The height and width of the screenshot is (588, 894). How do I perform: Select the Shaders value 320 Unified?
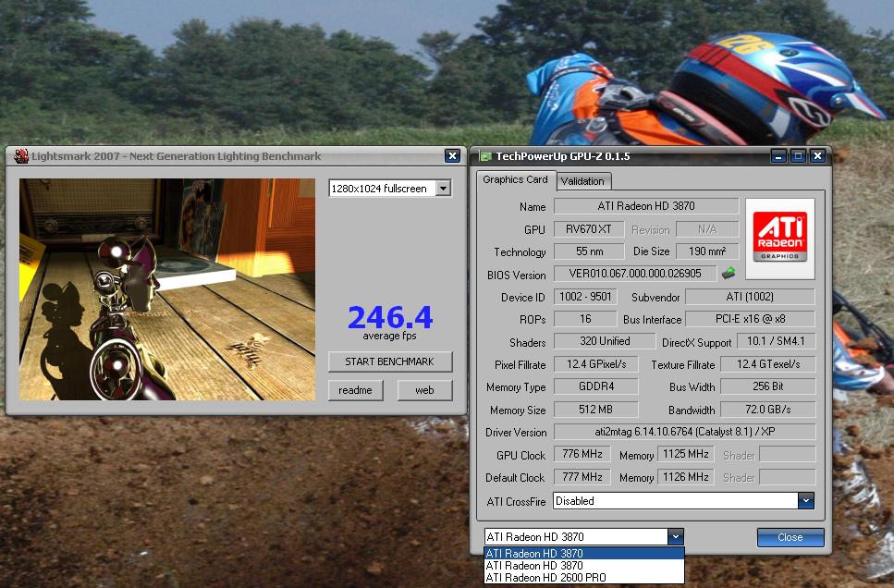(605, 341)
